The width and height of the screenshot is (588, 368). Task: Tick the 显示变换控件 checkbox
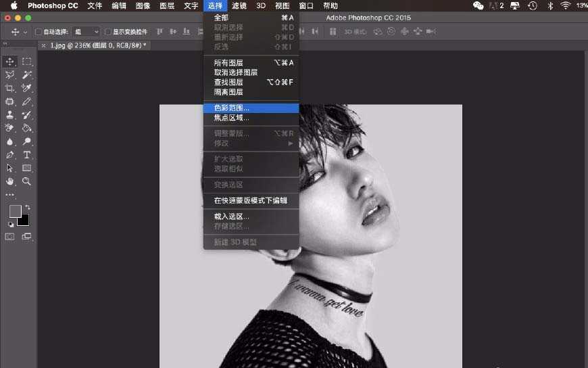coord(108,32)
